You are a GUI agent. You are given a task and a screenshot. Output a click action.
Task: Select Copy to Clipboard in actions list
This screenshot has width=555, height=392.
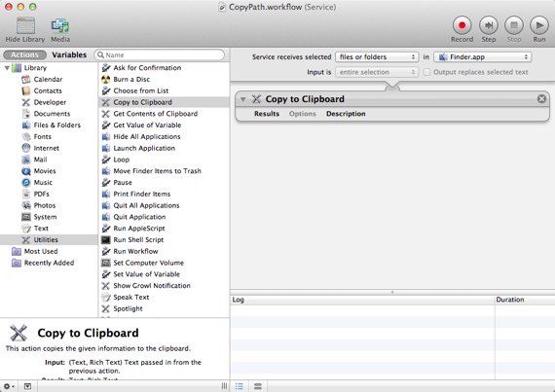pos(164,102)
